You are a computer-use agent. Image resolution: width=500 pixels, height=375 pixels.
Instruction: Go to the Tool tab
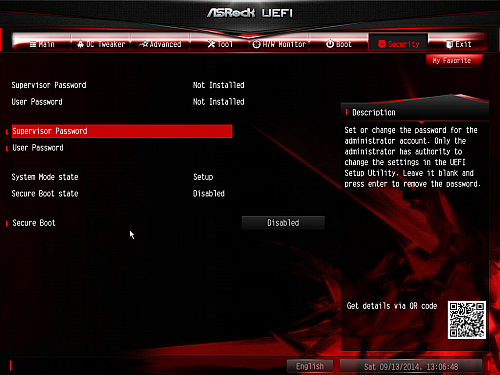click(x=220, y=44)
